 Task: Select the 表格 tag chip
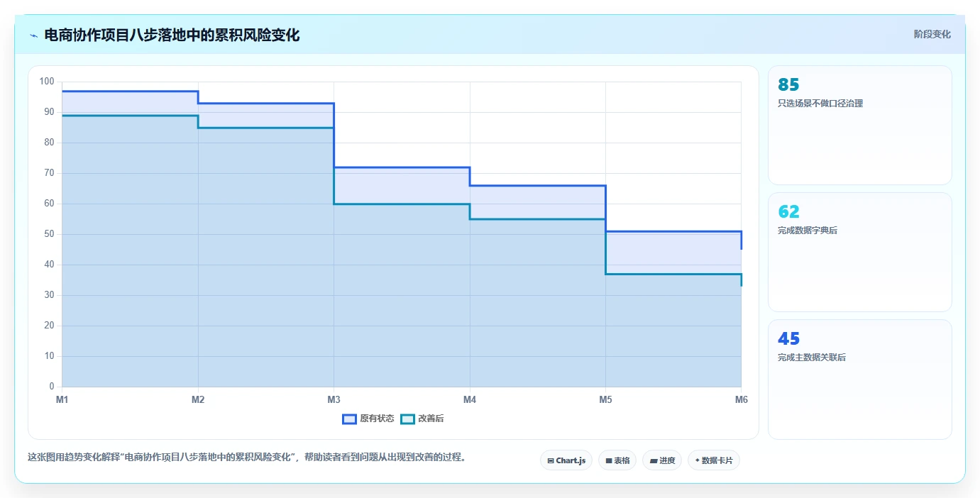point(617,460)
